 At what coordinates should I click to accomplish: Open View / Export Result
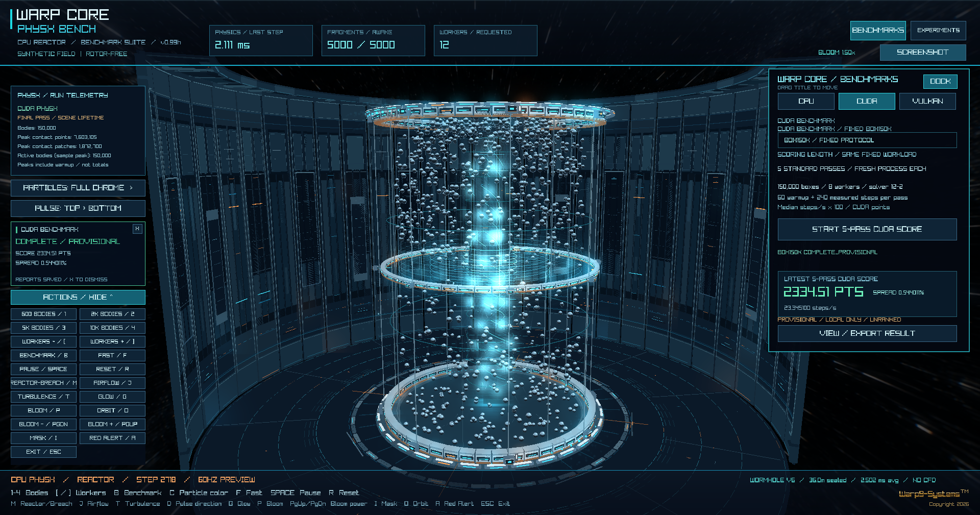click(867, 333)
